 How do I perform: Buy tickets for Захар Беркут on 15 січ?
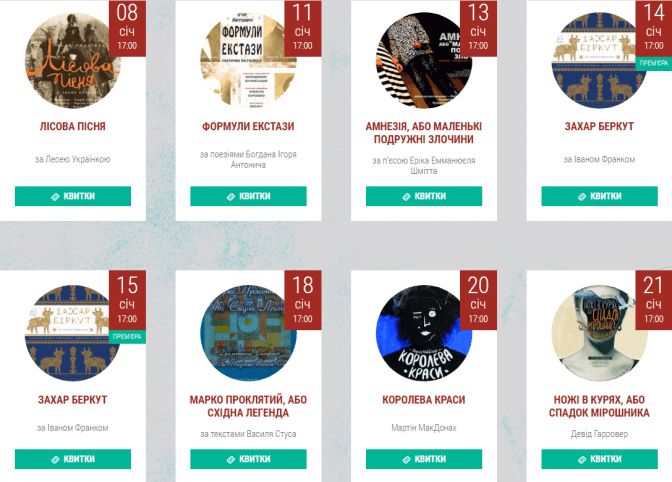pyautogui.click(x=73, y=459)
